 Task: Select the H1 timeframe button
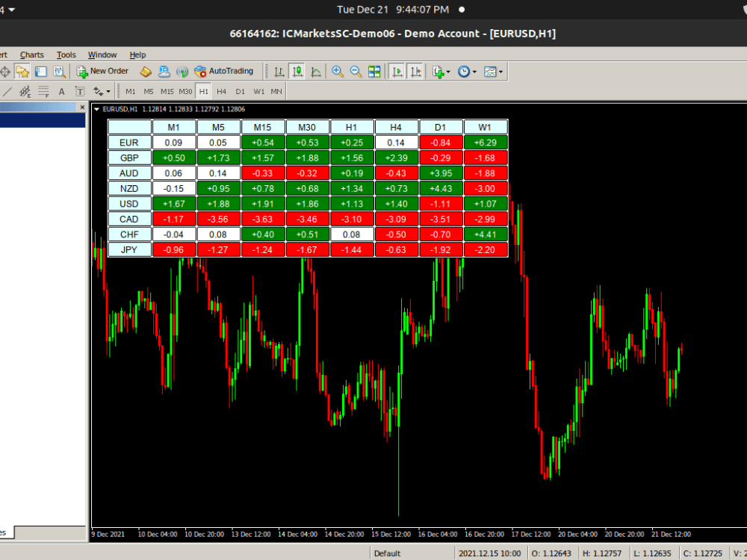(x=203, y=91)
